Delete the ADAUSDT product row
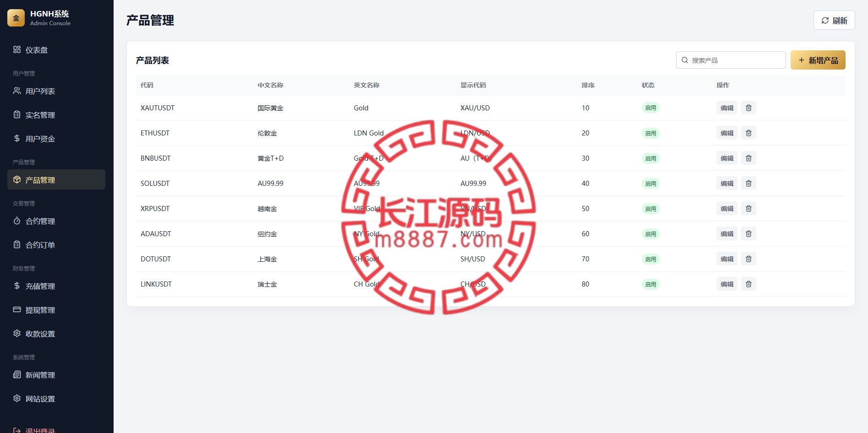Viewport: 868px width, 433px height. click(748, 234)
